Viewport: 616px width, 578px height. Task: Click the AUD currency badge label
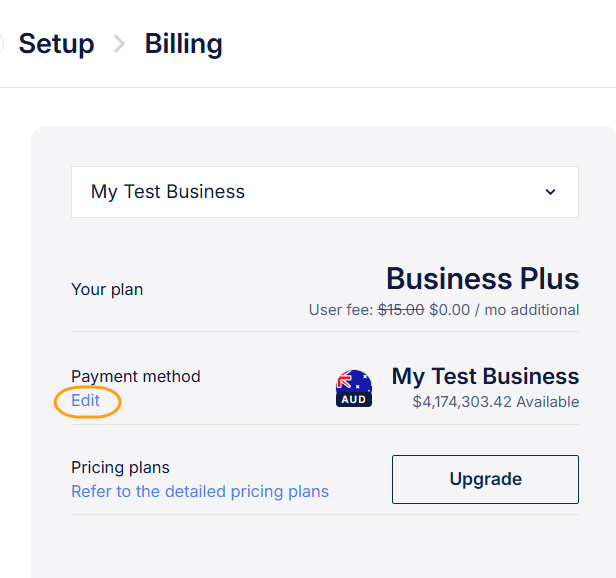coord(354,399)
